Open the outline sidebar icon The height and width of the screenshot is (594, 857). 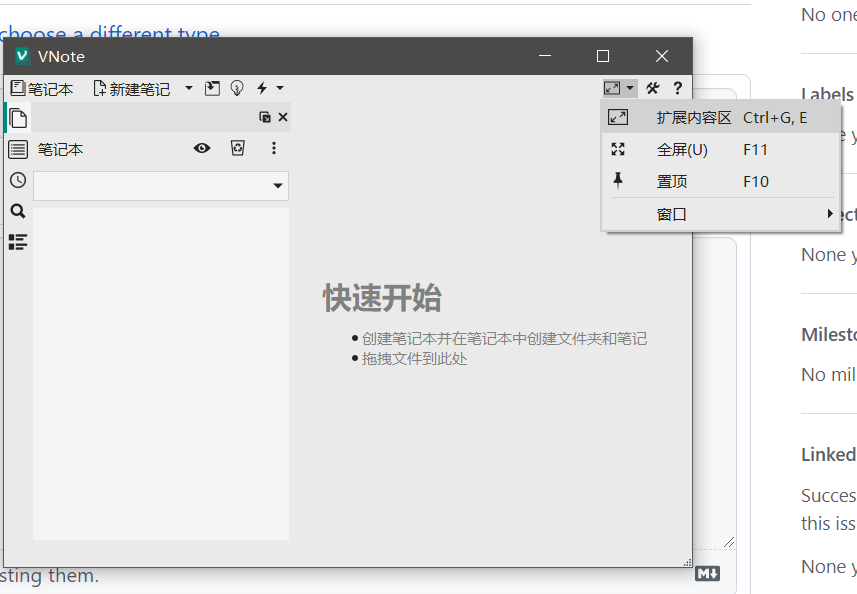point(18,242)
